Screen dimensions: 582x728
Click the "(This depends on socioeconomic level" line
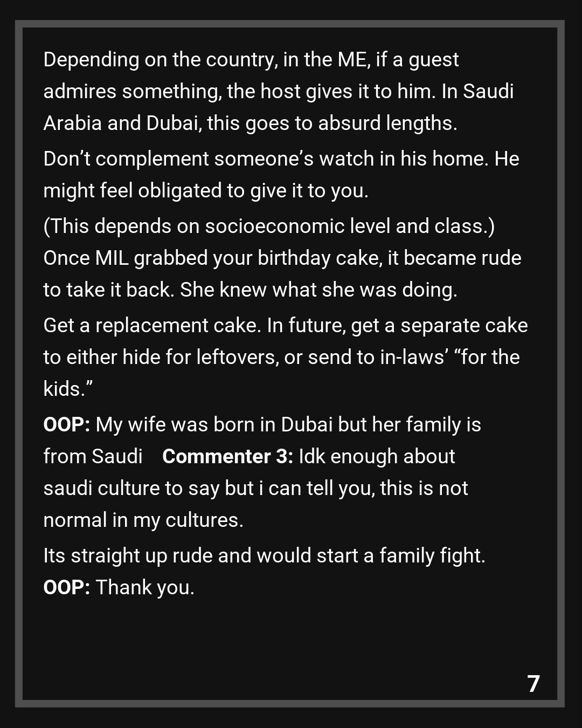click(268, 226)
